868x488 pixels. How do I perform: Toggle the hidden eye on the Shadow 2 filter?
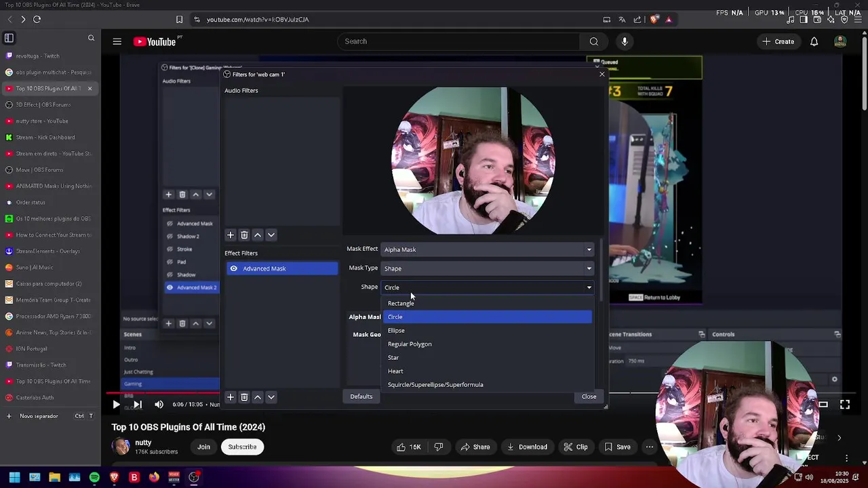[x=170, y=237]
